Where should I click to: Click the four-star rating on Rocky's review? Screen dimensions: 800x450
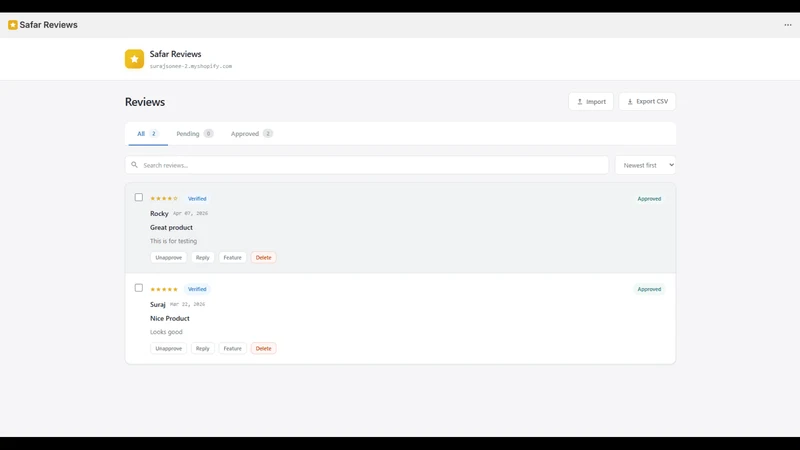click(x=164, y=198)
